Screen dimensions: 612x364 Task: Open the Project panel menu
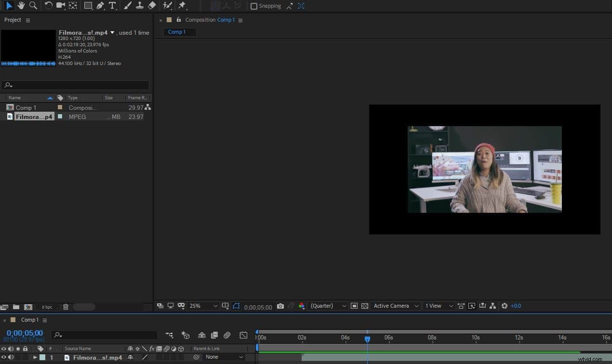[27, 20]
